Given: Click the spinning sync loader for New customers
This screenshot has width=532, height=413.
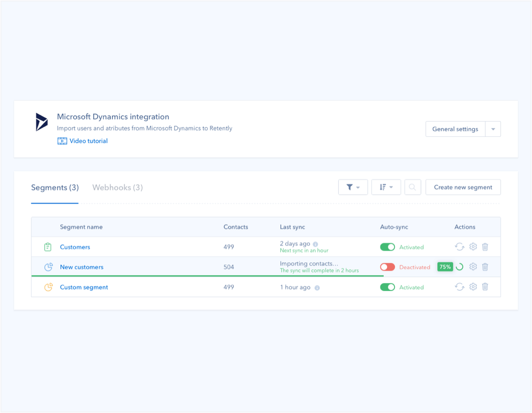Looking at the screenshot, I should pyautogui.click(x=459, y=267).
